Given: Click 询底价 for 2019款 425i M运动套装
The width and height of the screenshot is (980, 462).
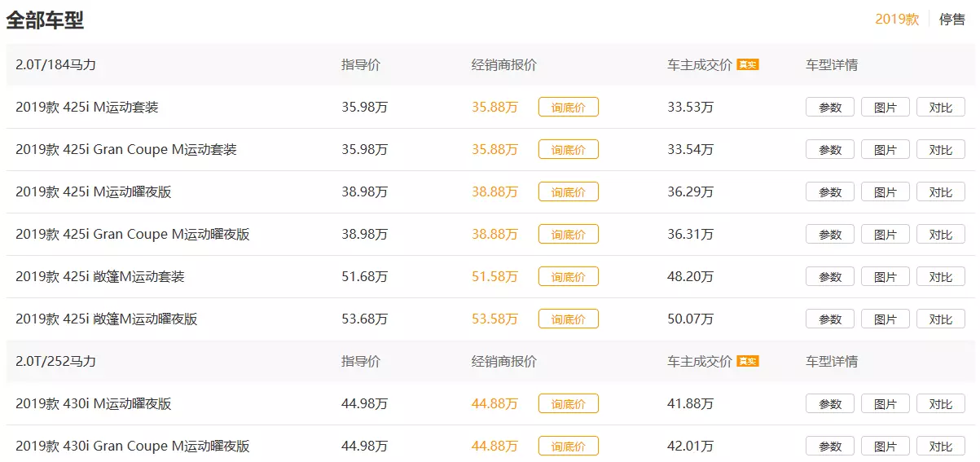Looking at the screenshot, I should pos(568,108).
